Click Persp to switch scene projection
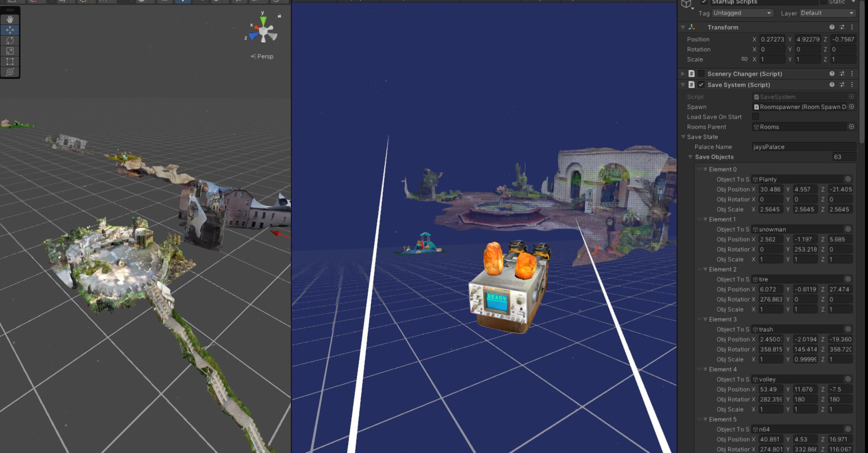 (x=263, y=56)
